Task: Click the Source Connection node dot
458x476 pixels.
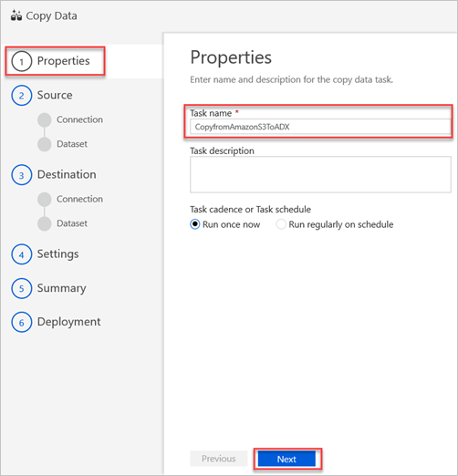Action: click(45, 119)
